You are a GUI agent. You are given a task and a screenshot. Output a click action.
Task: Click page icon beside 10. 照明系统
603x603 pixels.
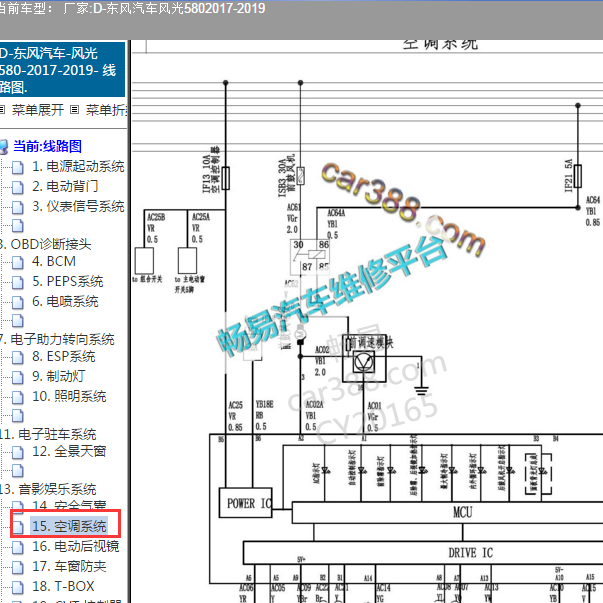pyautogui.click(x=17, y=398)
